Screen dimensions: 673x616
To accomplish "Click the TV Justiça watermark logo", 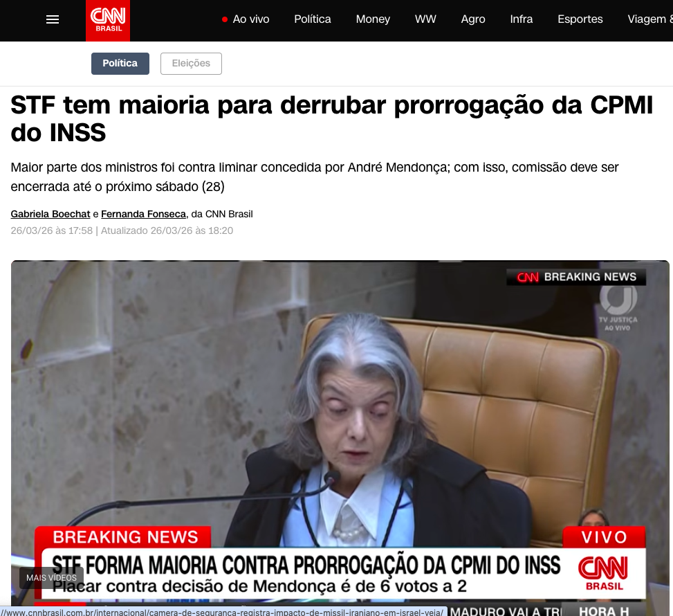I will pos(618,309).
